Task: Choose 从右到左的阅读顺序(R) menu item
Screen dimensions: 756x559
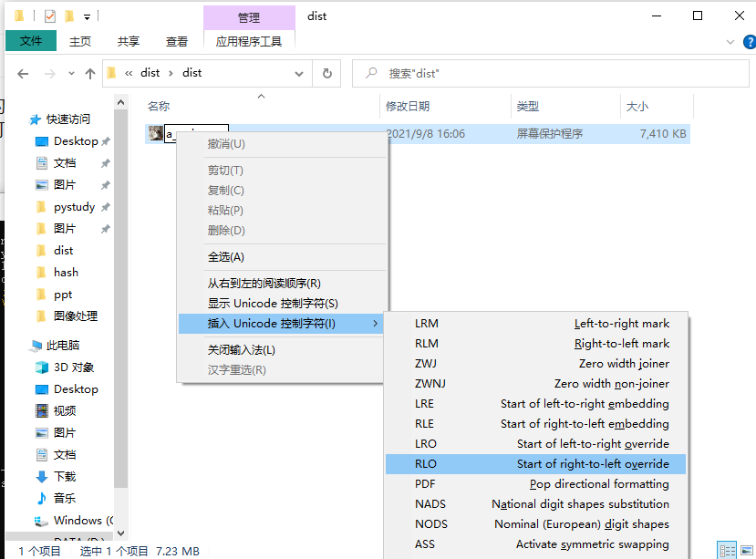Action: (282, 284)
